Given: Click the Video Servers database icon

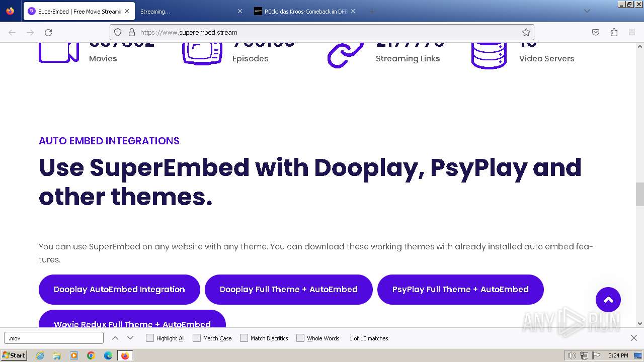Looking at the screenshot, I should pos(489,55).
